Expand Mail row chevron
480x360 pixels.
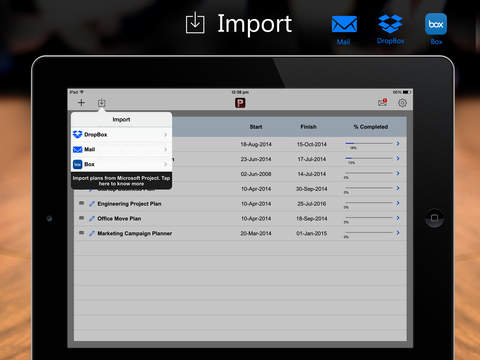pyautogui.click(x=166, y=149)
